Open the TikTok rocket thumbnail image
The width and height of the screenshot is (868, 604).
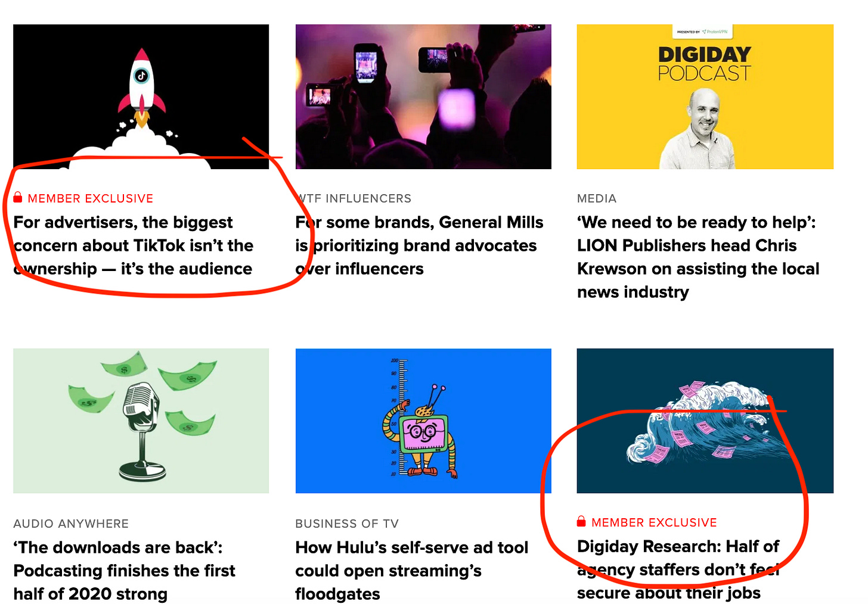[x=141, y=96]
